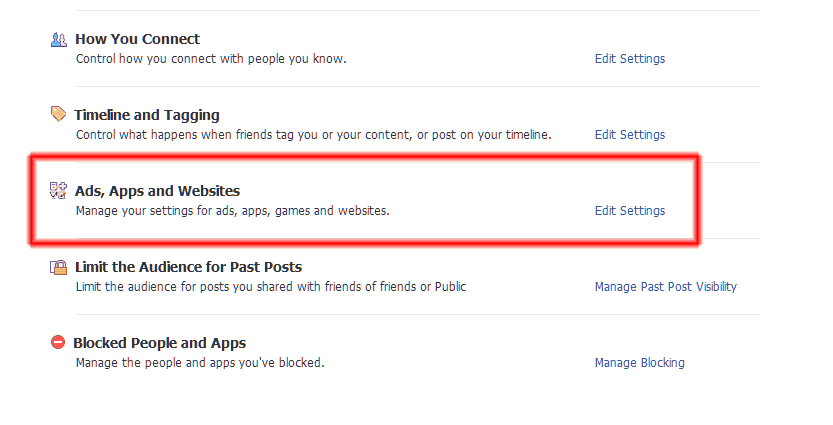
Task: Click the Manage Blocking link
Action: pos(640,363)
